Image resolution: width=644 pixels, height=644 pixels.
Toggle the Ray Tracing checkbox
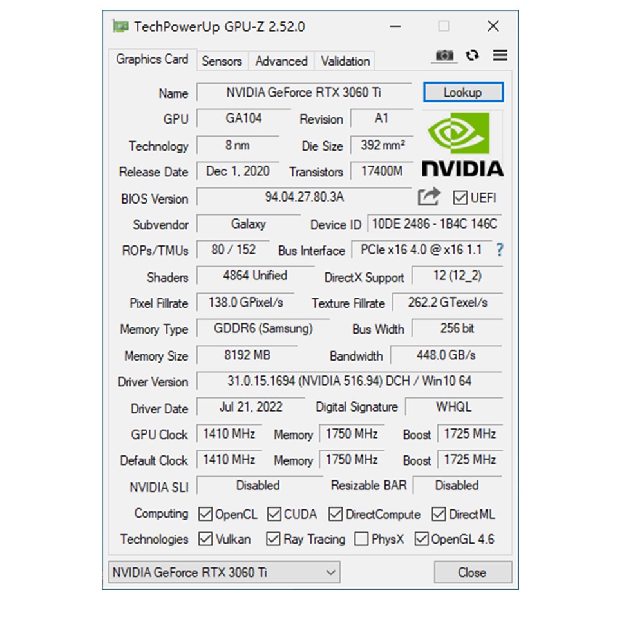273,539
